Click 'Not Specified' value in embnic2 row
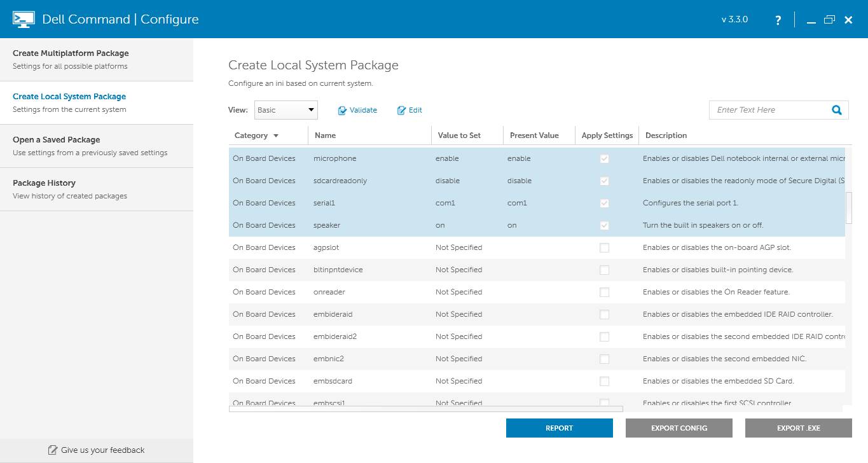868x463 pixels. click(x=458, y=359)
